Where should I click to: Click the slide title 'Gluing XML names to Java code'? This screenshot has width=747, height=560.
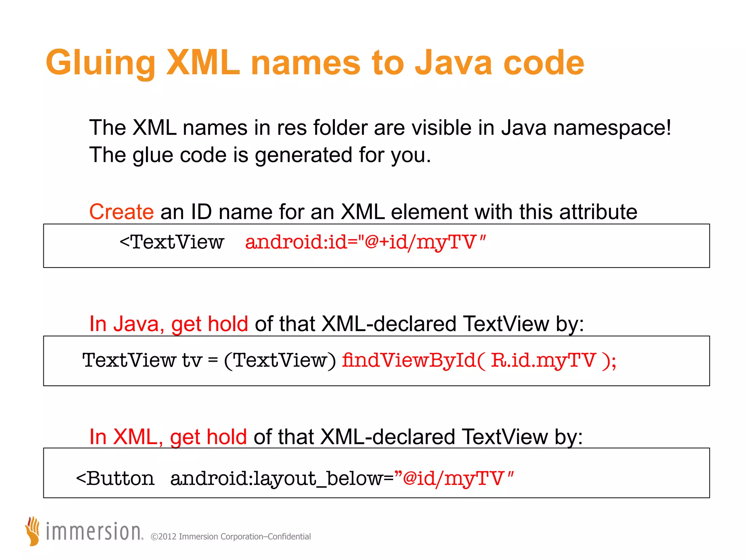(x=315, y=64)
